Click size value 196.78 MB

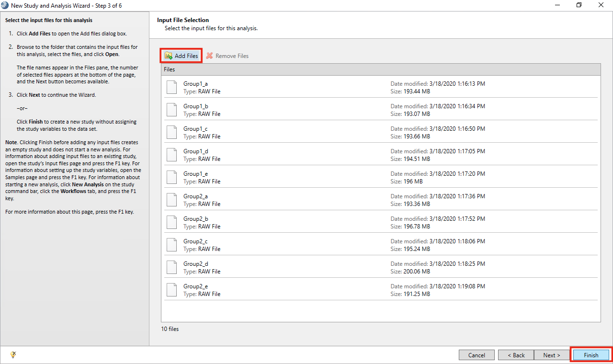tap(417, 227)
